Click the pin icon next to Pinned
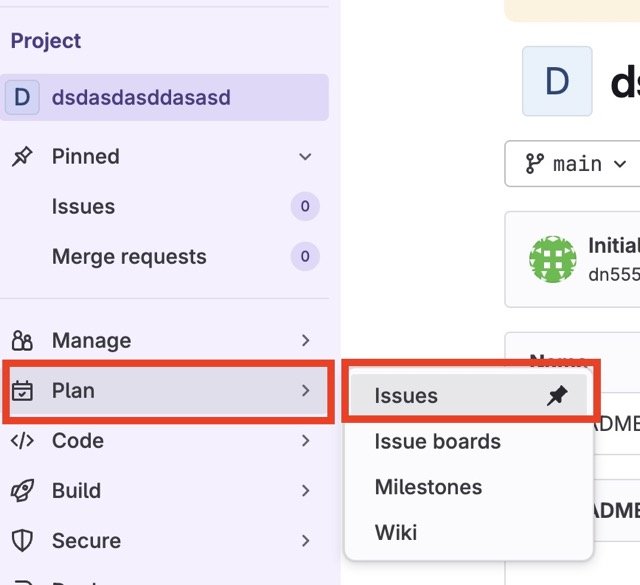 22,157
